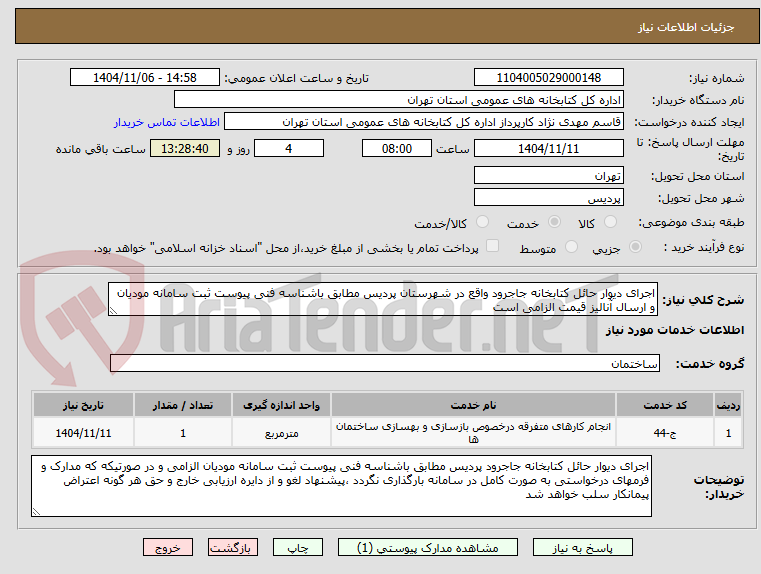Viewport: 761px width, 574px height.
Task: Click the نام دستگاه خریدار field
Action: [398, 99]
